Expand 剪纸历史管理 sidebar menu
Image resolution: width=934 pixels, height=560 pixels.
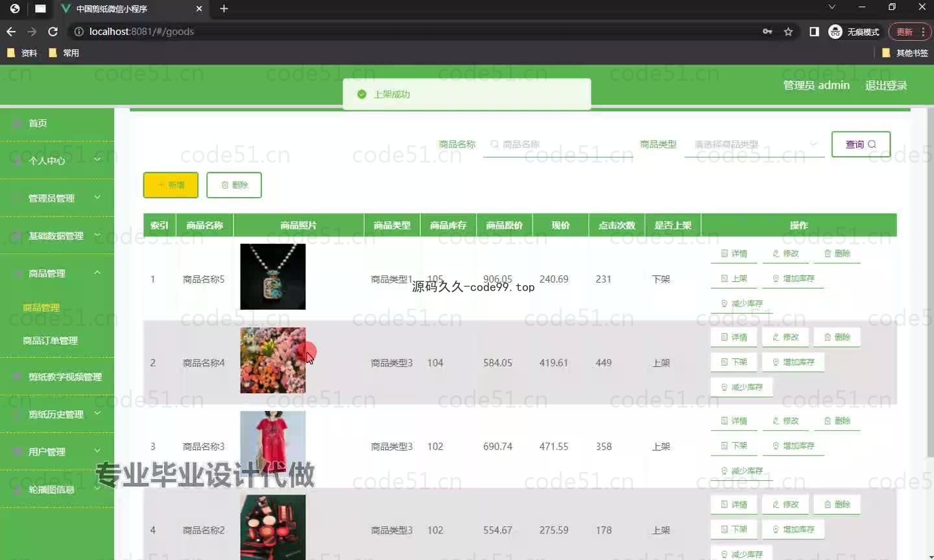pos(57,414)
